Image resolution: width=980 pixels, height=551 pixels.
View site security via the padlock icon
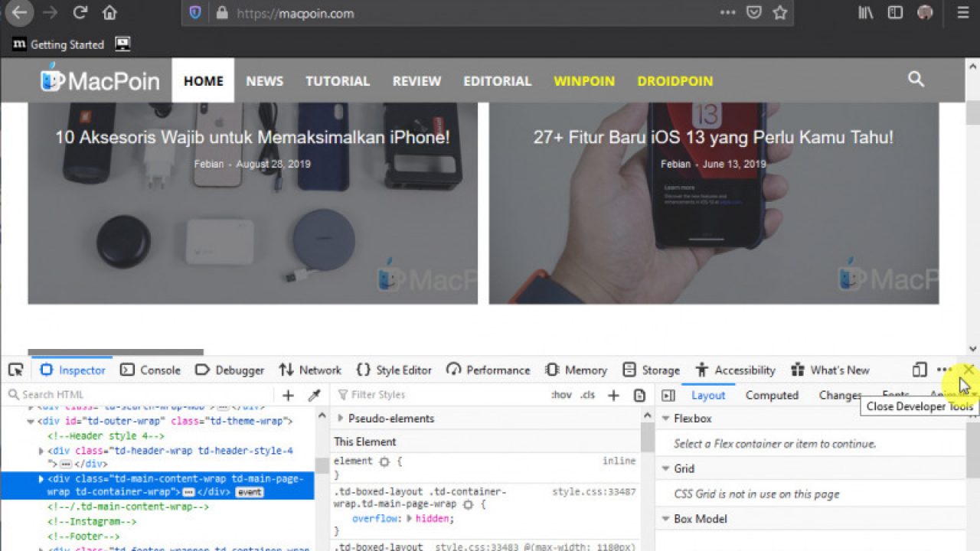click(222, 13)
